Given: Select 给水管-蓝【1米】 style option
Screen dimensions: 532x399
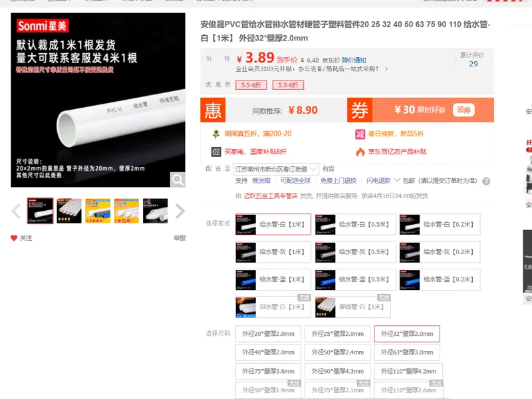Looking at the screenshot, I should click(273, 279).
